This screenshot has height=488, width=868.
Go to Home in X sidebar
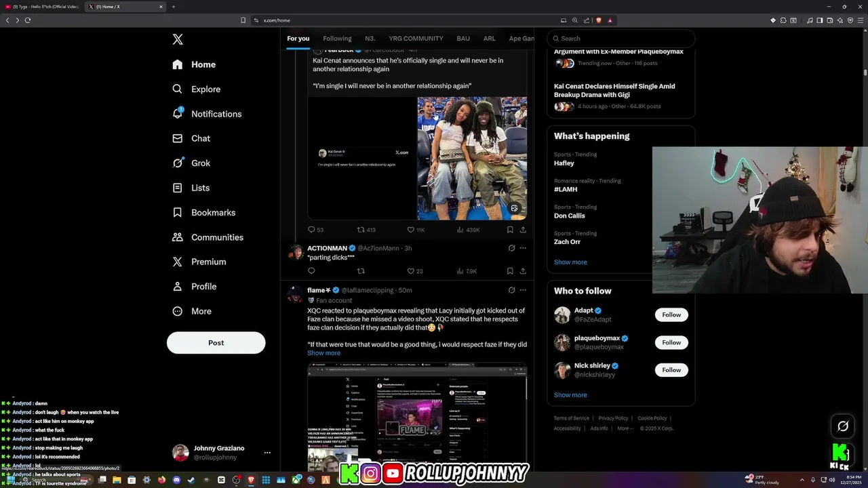click(194, 64)
